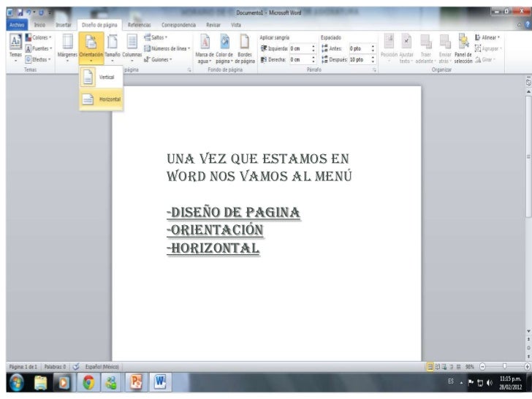The height and width of the screenshot is (399, 532).
Task: Switch to the Inicio tab
Action: tap(39, 25)
